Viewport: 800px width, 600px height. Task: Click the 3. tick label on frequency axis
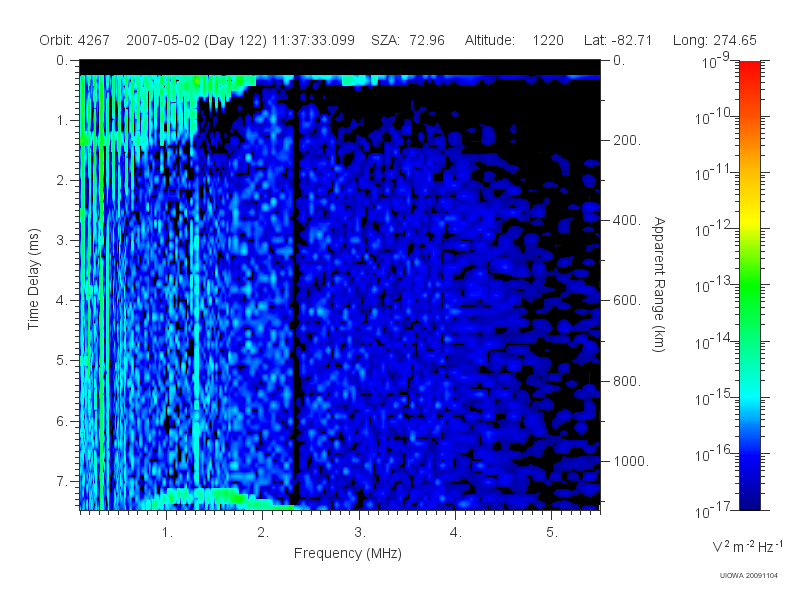(360, 533)
